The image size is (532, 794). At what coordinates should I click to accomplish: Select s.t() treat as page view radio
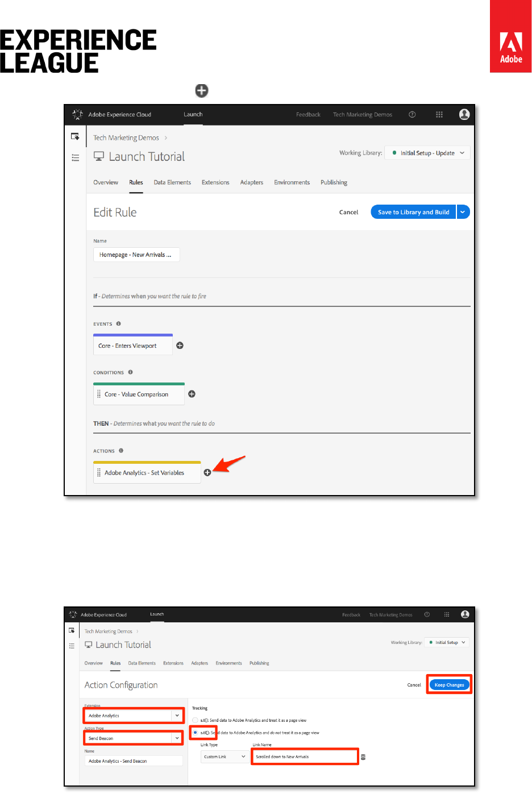pos(195,720)
